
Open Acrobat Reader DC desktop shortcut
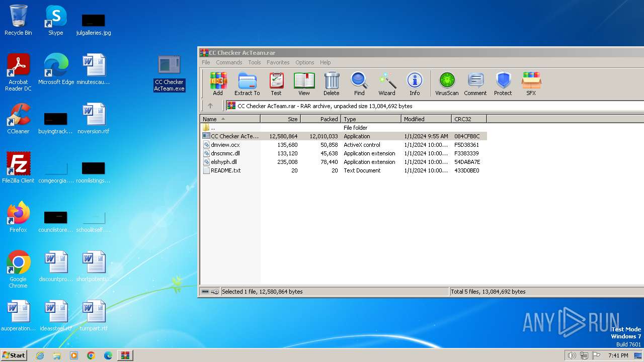pos(18,72)
